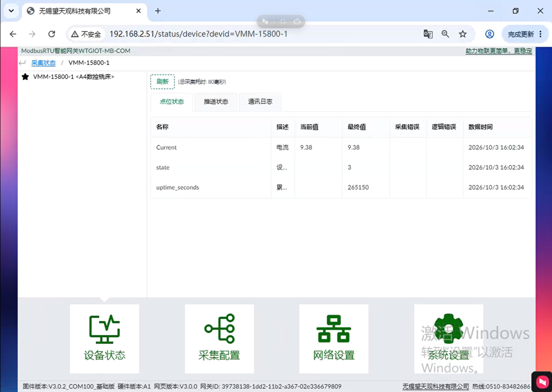
Task: Reload the page with the refresh icon
Action: (x=52, y=34)
